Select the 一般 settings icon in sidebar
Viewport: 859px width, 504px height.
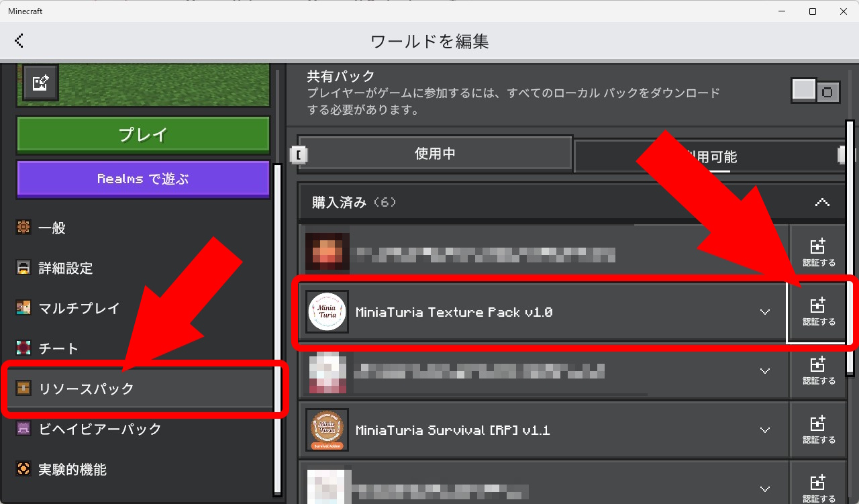click(x=23, y=228)
